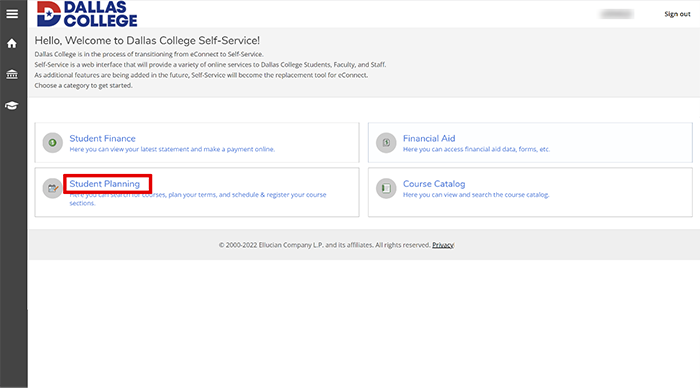Click the Financial Aid description text
The height and width of the screenshot is (389, 700).
click(x=476, y=149)
